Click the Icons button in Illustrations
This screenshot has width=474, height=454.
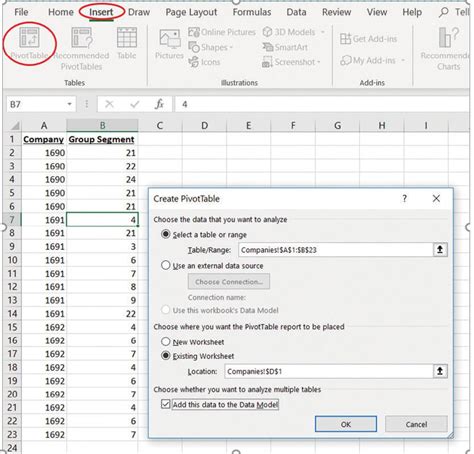tap(204, 62)
